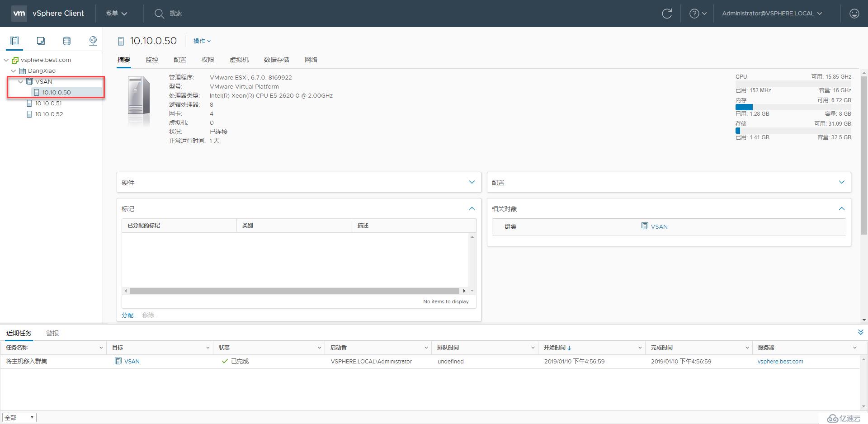Open the Hosts and Clusters view icon
The image size is (868, 424).
point(14,41)
